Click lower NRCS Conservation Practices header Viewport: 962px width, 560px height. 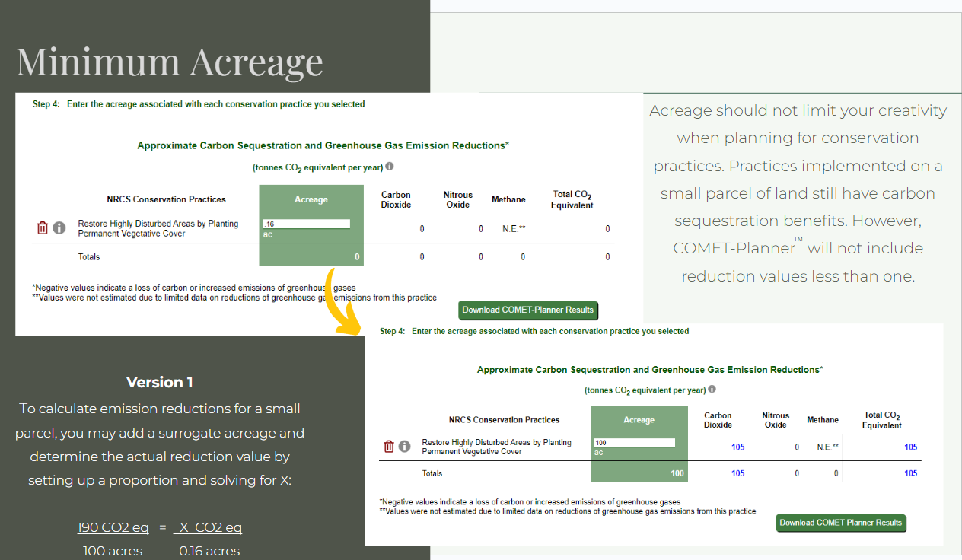504,420
